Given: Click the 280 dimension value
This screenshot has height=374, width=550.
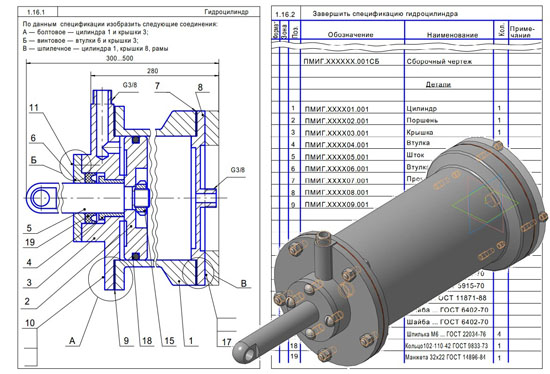Looking at the screenshot, I should pyautogui.click(x=152, y=71).
